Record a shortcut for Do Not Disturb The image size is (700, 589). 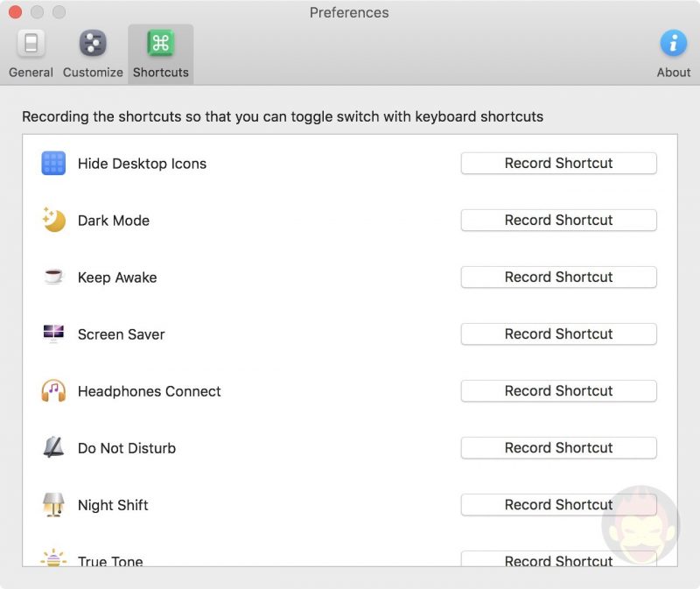558,448
